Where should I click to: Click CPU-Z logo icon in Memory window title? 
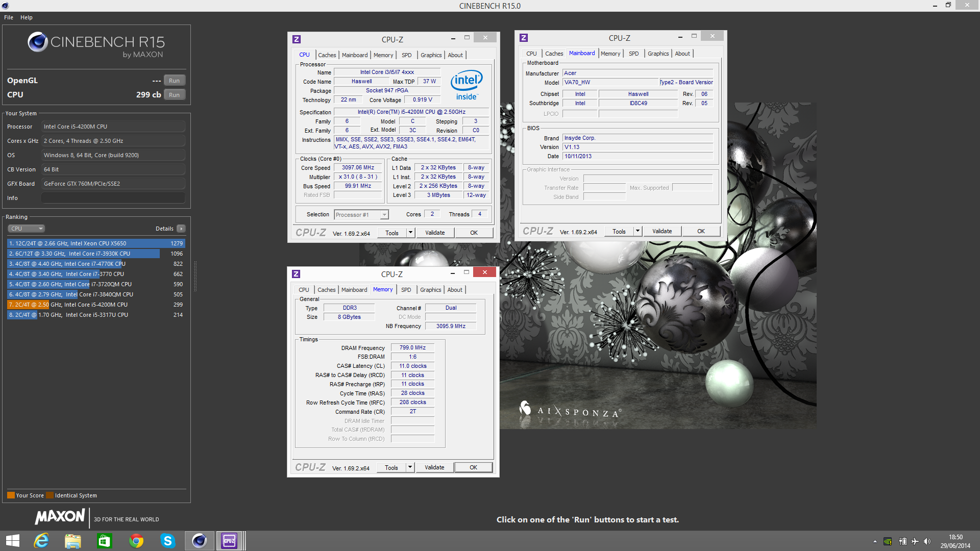pyautogui.click(x=296, y=274)
